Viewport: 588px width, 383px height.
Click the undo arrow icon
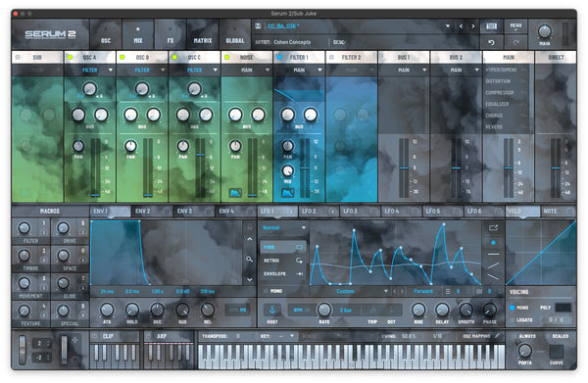(x=491, y=42)
